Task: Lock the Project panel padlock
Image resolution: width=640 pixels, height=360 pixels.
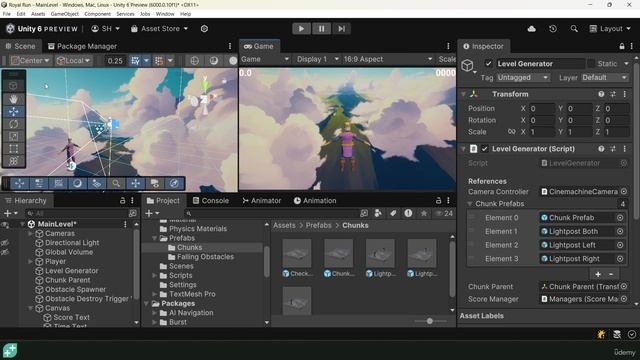Action: (x=438, y=200)
